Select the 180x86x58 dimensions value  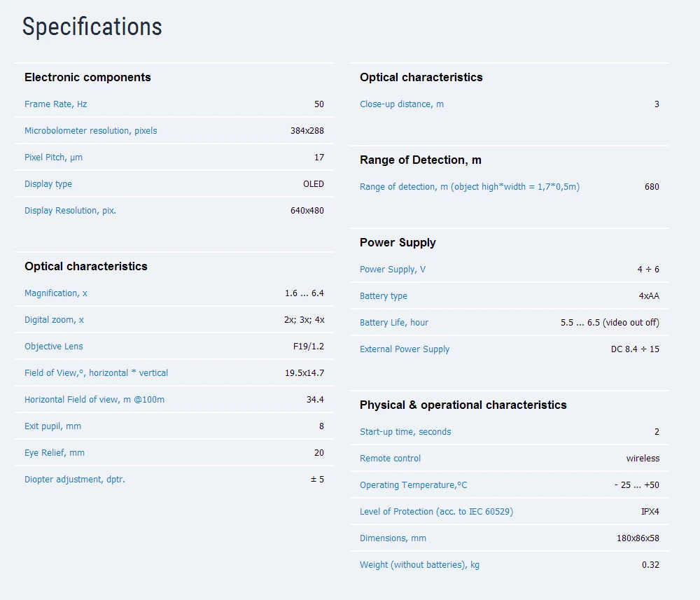(638, 538)
